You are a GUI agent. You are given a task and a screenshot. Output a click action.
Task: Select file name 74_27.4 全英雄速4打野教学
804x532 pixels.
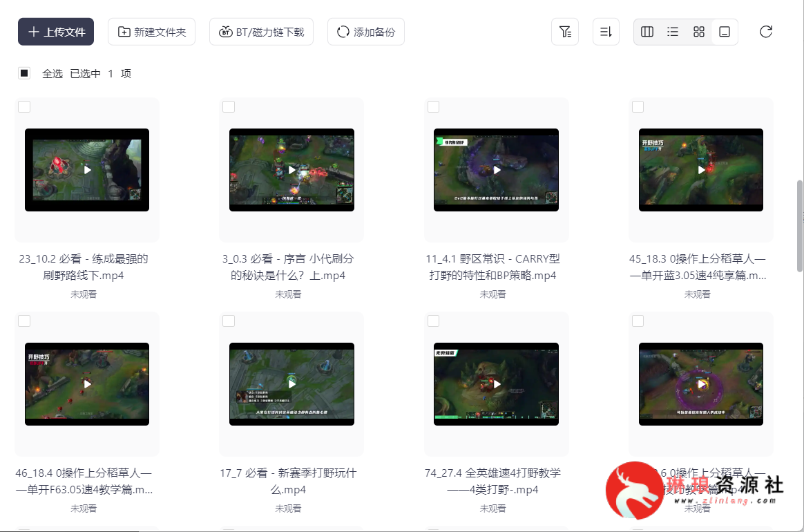pos(492,481)
